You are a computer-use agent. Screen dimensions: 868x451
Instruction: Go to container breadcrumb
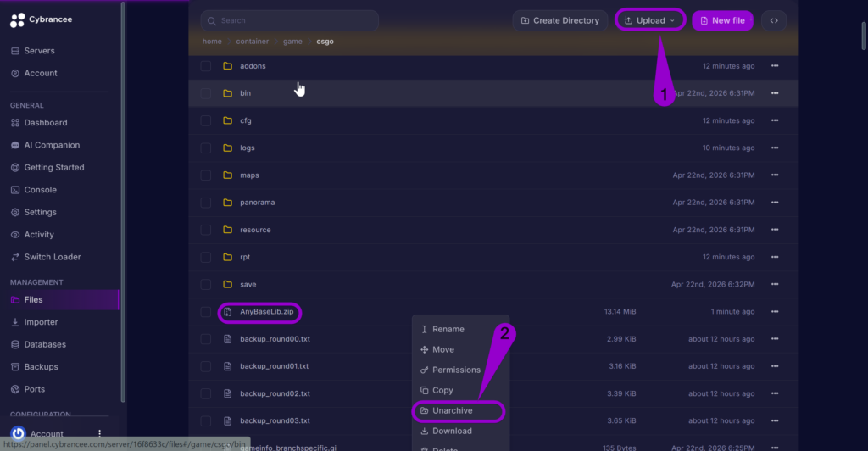coord(253,42)
